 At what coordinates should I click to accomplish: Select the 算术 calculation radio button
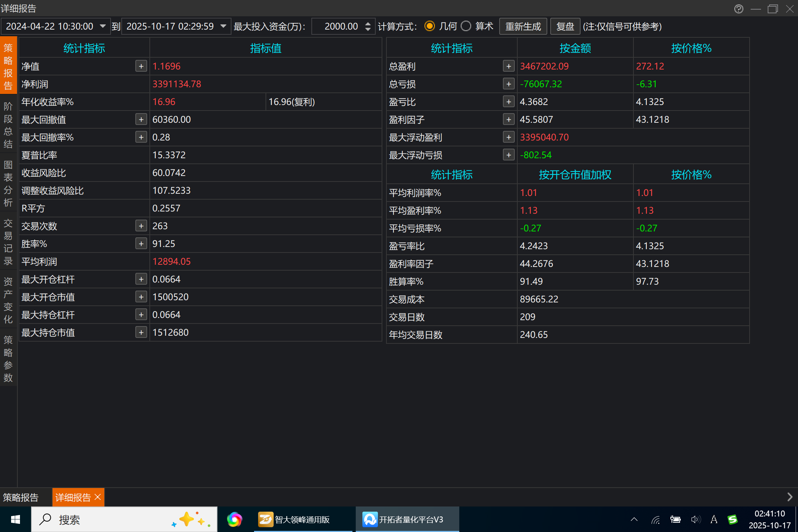tap(466, 26)
